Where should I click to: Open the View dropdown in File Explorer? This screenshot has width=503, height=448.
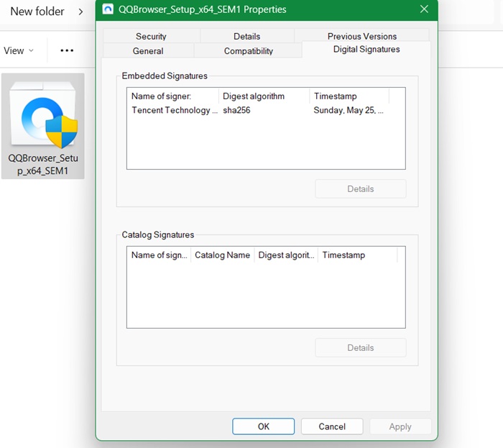click(x=18, y=50)
